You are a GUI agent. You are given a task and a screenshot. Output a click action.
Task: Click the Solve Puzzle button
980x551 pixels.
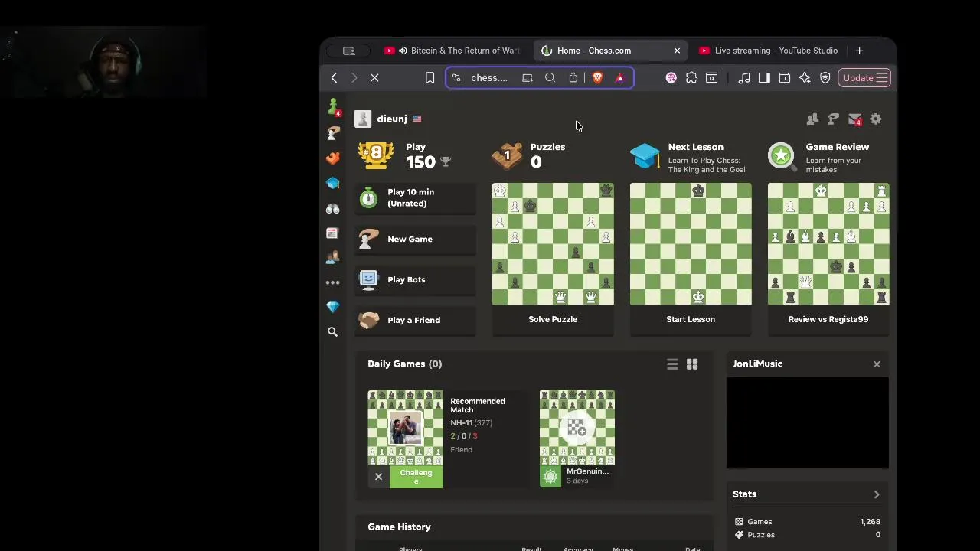click(x=553, y=319)
